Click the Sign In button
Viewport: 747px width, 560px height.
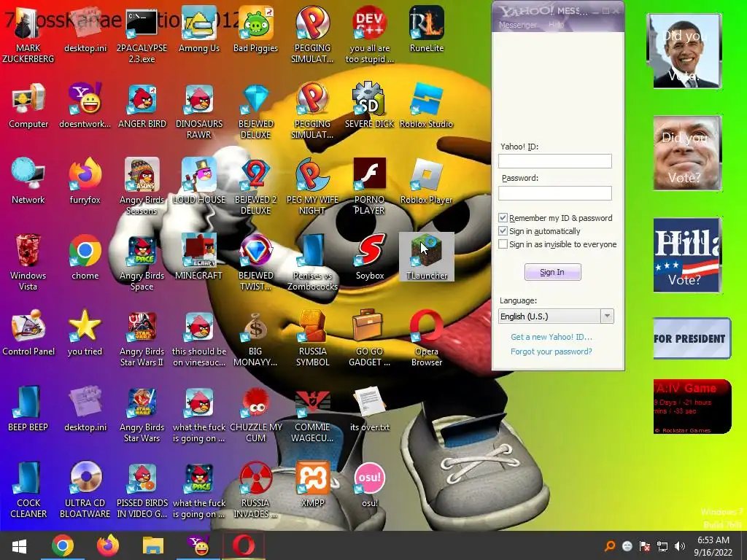point(553,273)
